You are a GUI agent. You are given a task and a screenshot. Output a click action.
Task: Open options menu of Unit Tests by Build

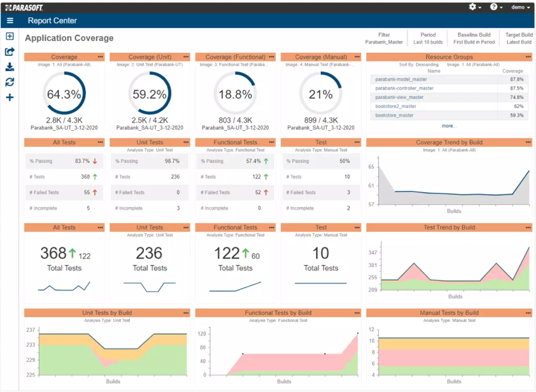click(x=186, y=313)
